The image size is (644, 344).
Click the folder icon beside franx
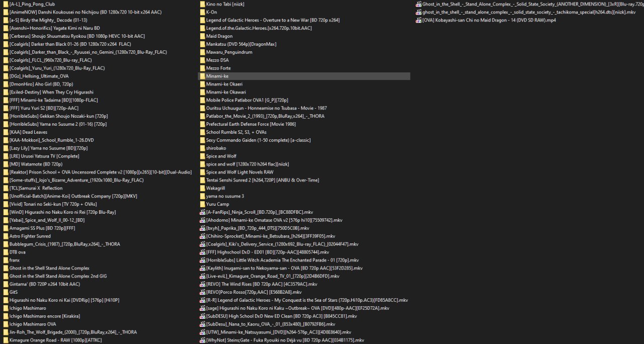[x=6, y=260]
